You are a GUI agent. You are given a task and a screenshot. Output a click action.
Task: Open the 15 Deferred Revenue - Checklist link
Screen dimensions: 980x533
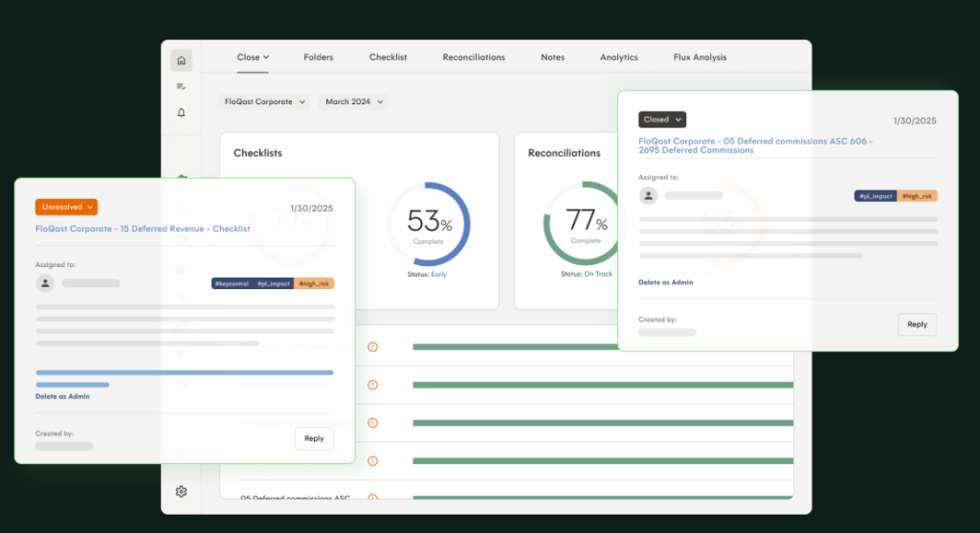coord(143,229)
